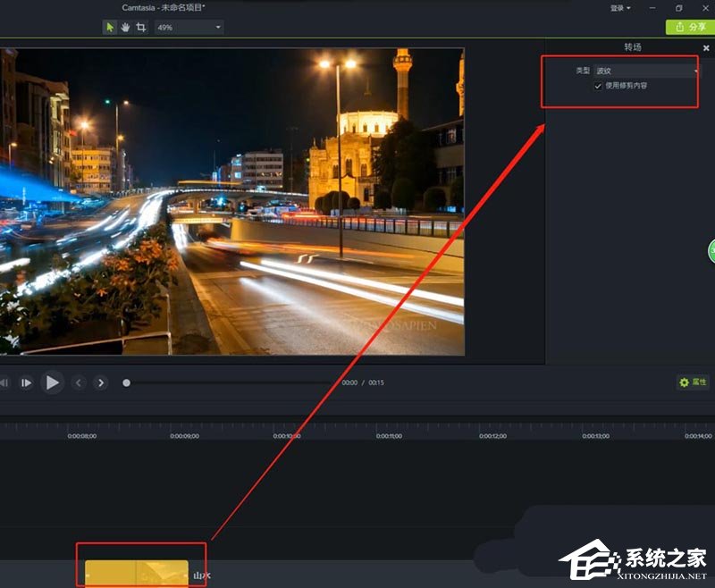This screenshot has width=715, height=588.
Task: Click the 属性 properties button
Action: [698, 382]
